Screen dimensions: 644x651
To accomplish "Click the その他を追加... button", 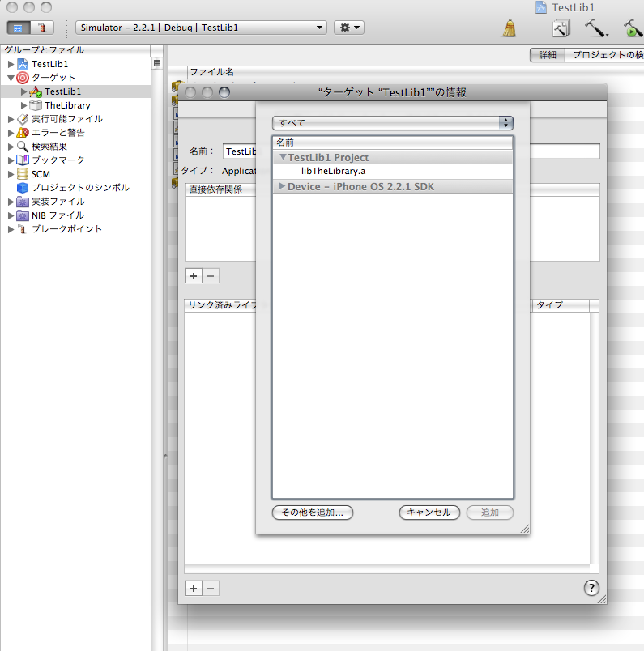I will click(x=313, y=513).
